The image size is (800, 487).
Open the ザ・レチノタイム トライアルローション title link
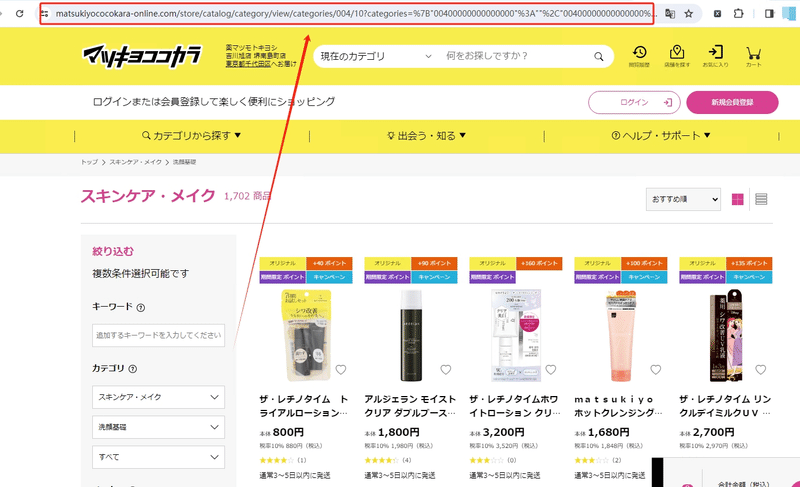(x=304, y=406)
